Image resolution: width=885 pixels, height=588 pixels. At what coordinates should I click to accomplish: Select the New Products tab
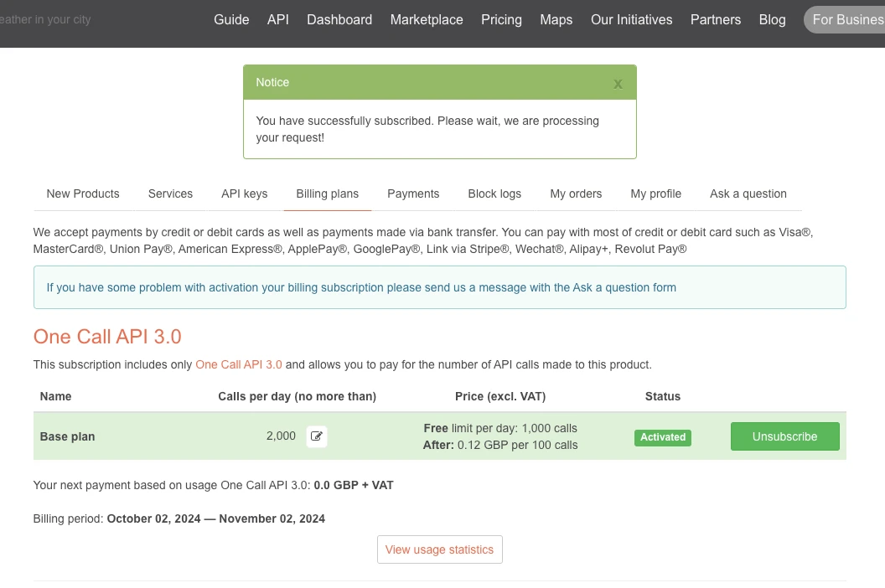point(83,193)
